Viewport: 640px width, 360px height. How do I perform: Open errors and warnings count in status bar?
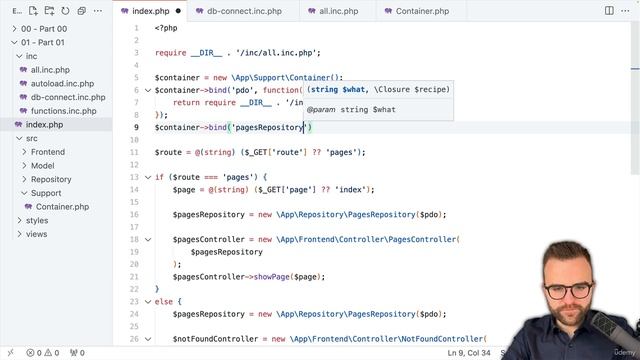[43, 353]
